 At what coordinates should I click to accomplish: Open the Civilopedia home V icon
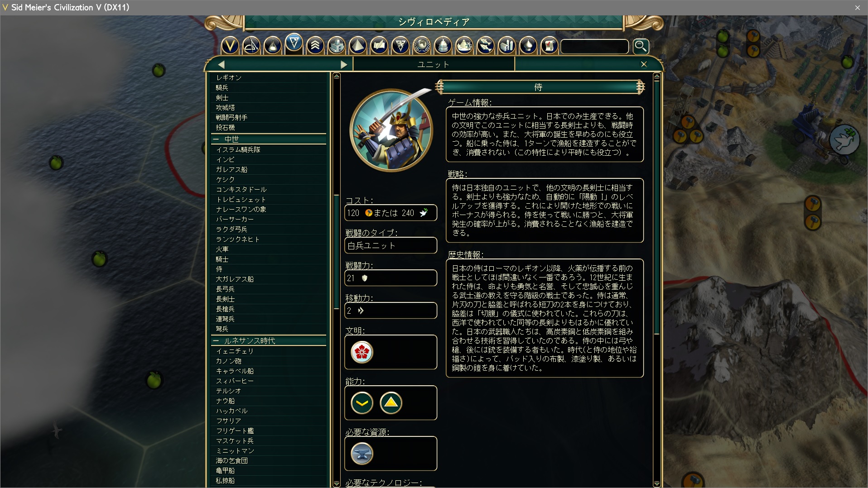click(x=230, y=45)
